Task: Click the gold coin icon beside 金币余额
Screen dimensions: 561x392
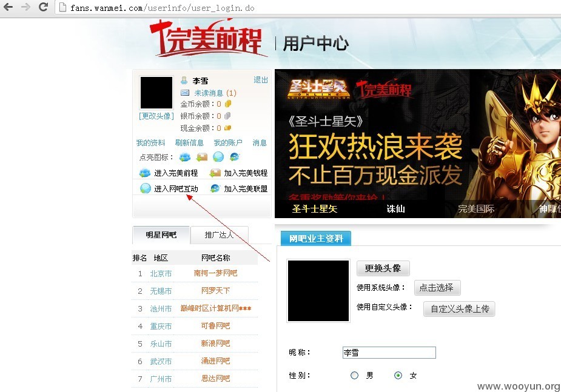Action: 227,104
